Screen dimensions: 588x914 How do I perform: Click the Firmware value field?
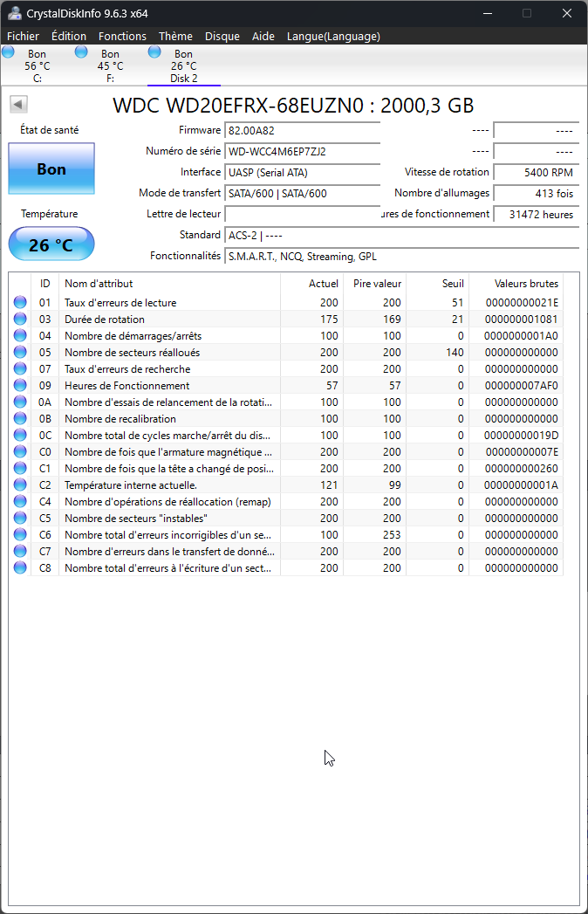[302, 130]
